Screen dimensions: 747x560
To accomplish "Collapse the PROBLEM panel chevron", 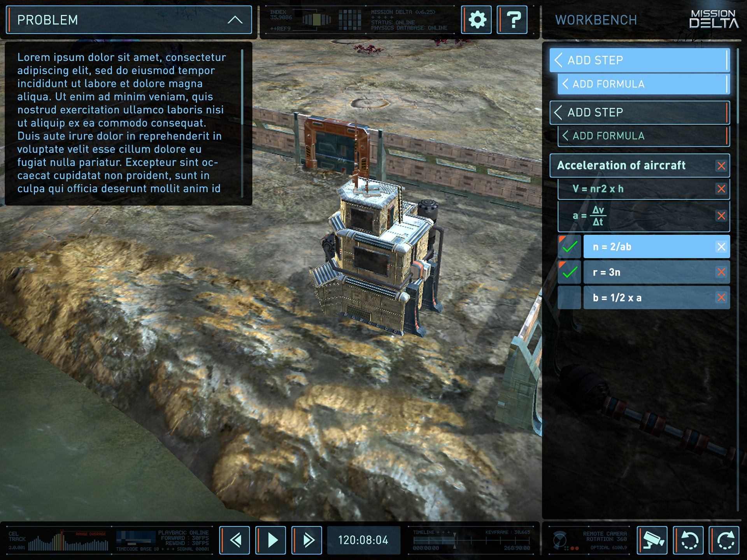I will (x=235, y=20).
